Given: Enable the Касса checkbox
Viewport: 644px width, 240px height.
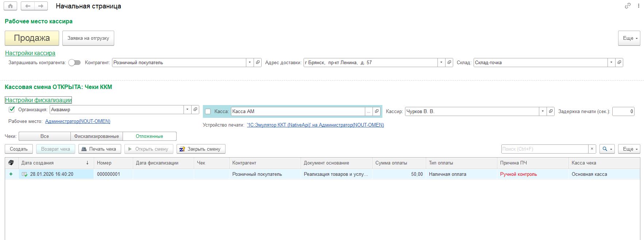Looking at the screenshot, I should [x=208, y=112].
